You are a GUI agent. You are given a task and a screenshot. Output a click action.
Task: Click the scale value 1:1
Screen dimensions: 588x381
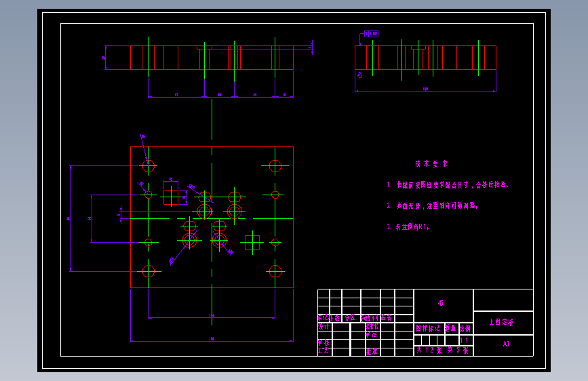pyautogui.click(x=465, y=340)
